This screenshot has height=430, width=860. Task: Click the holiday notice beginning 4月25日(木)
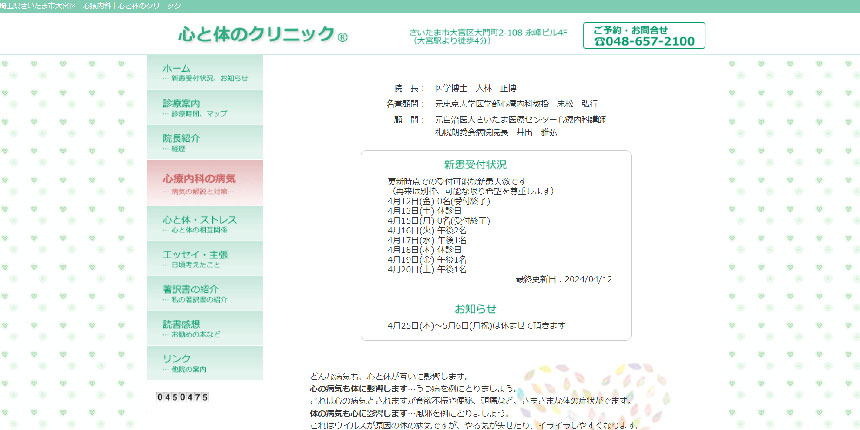(476, 325)
